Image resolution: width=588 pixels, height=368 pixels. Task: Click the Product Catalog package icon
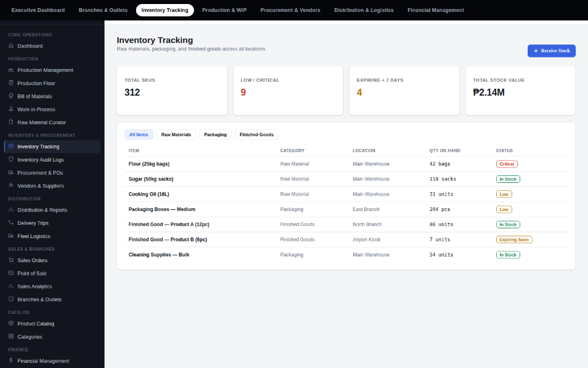click(x=11, y=323)
